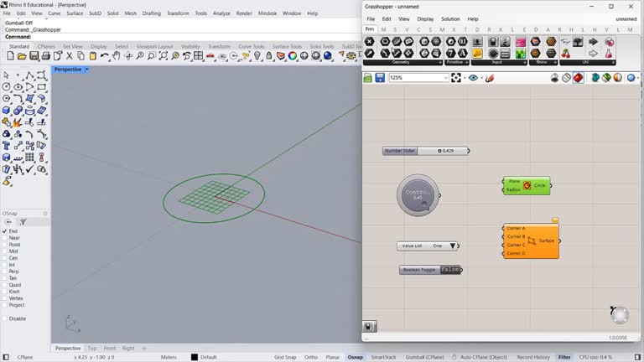Tick the Disable osnap checkbox
This screenshot has width=644, height=362.
[5, 318]
